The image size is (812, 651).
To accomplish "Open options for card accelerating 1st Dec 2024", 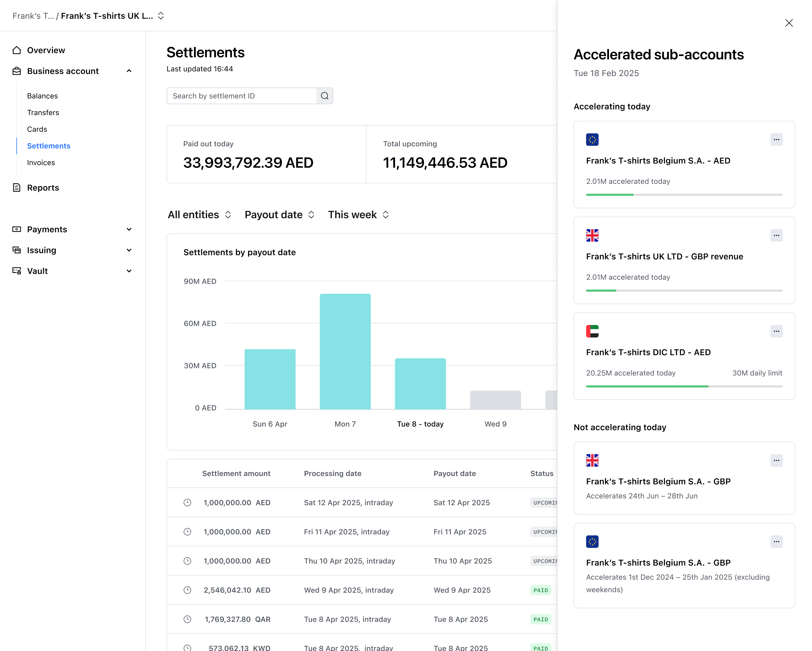I will coord(776,542).
